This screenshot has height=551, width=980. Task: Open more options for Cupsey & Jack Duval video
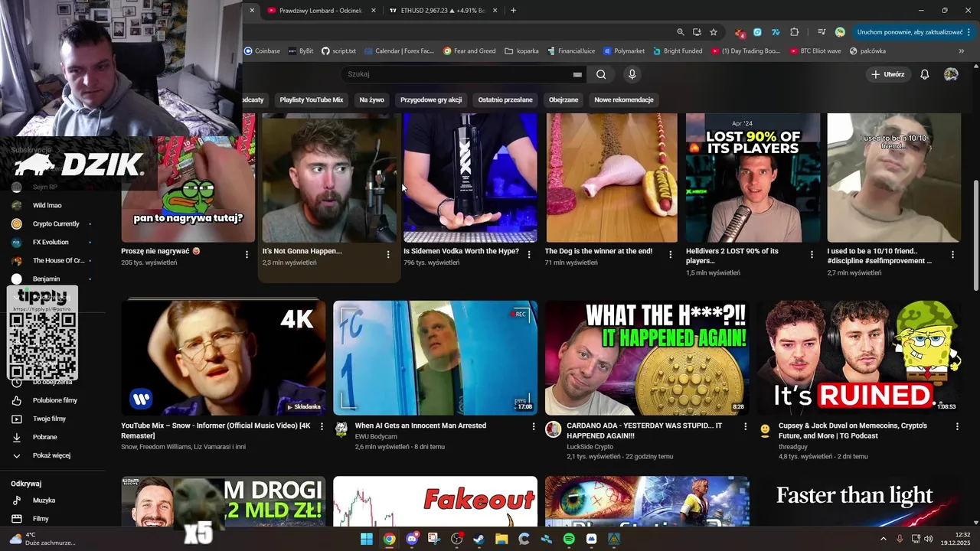(957, 426)
